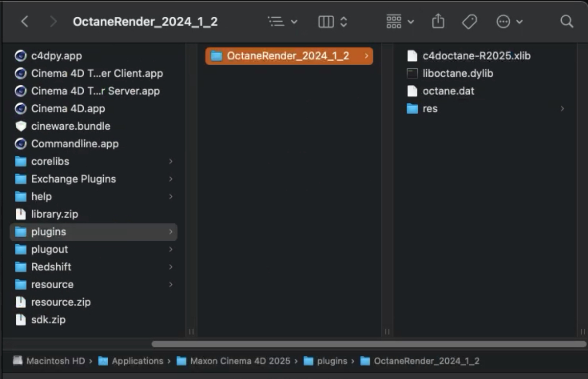Click the c4doctane-R2025.xlib file icon
588x379 pixels.
coord(412,56)
